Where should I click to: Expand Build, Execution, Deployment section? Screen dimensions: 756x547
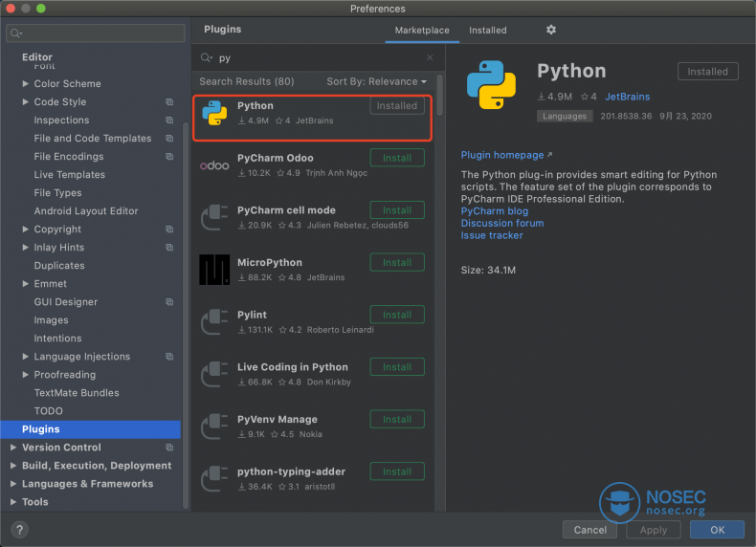click(13, 466)
